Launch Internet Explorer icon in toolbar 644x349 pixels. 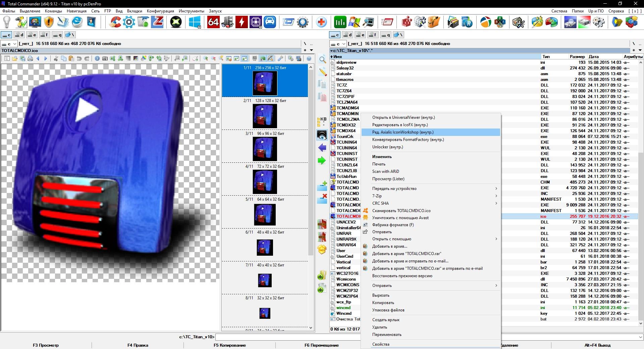point(77,22)
